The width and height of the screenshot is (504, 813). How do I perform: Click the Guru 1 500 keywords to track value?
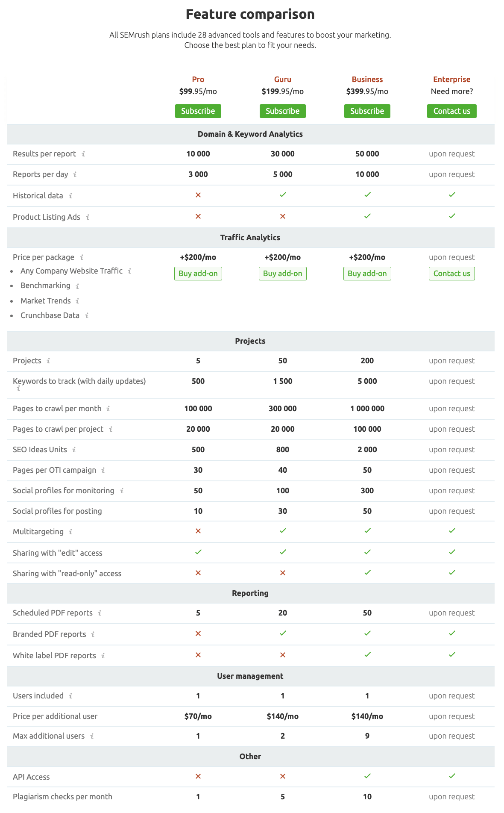coord(283,381)
